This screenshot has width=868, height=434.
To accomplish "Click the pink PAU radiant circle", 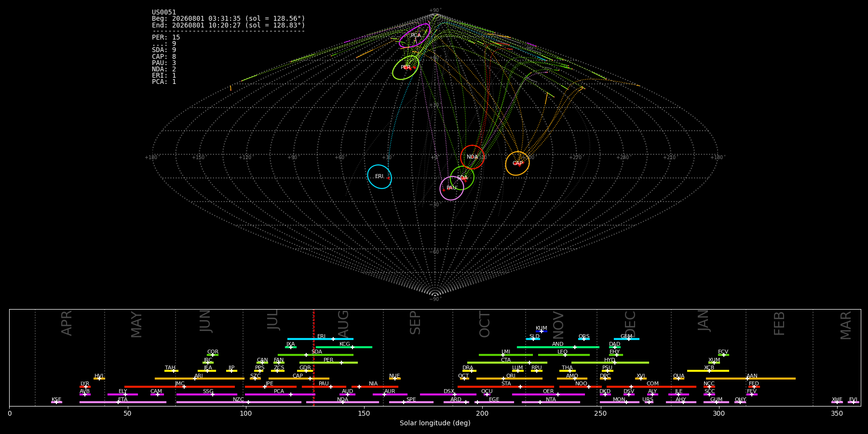I will pyautogui.click(x=452, y=188).
